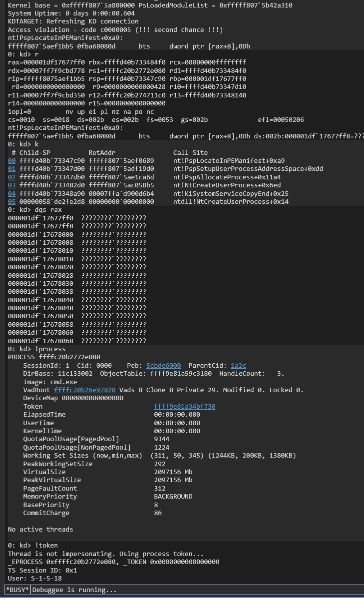Follow the ParentCid 1a2c link

[x=238, y=365]
